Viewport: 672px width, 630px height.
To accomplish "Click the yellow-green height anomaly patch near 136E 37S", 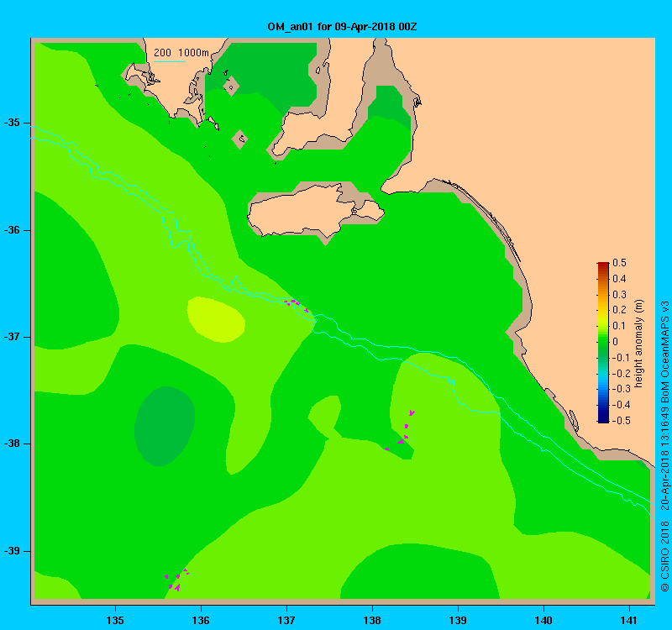I will pos(216,319).
